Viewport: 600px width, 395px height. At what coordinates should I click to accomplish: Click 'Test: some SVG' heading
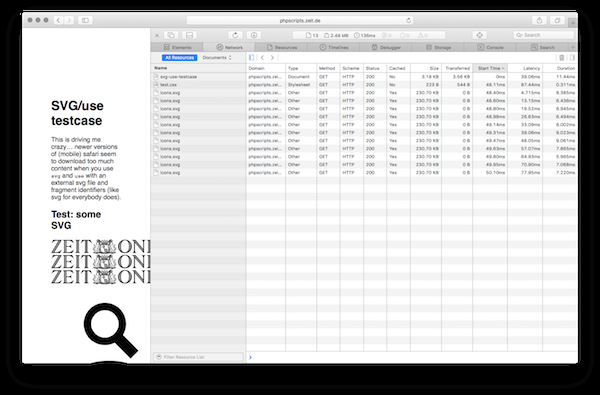coord(76,220)
